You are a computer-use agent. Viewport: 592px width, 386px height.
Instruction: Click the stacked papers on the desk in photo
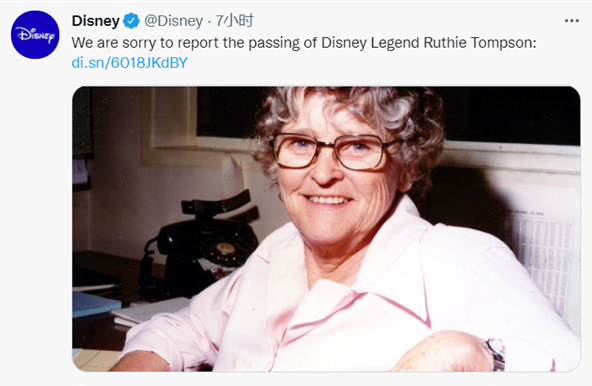(149, 312)
